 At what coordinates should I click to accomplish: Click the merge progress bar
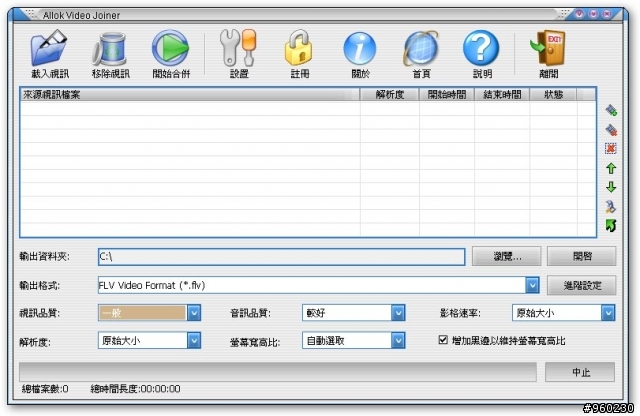coord(278,372)
